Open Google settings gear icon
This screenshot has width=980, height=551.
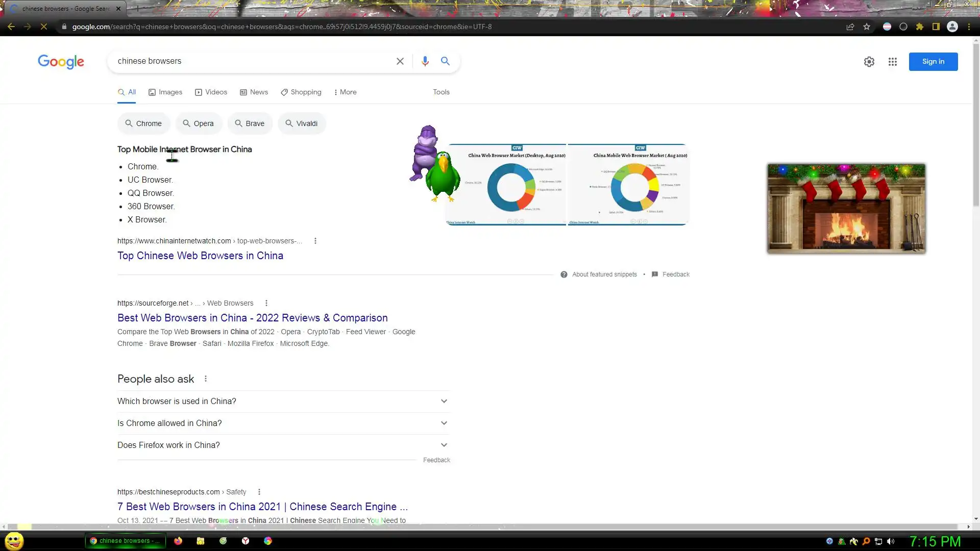[869, 62]
